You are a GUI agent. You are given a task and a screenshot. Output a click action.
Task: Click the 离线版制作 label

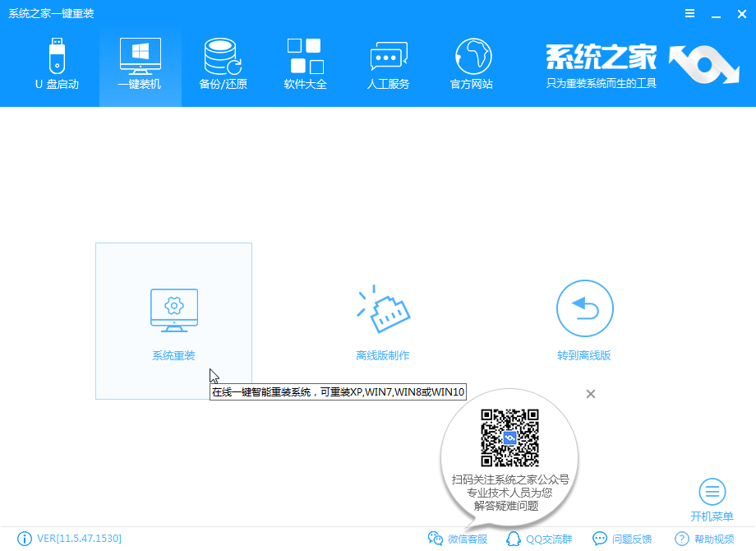click(x=383, y=355)
